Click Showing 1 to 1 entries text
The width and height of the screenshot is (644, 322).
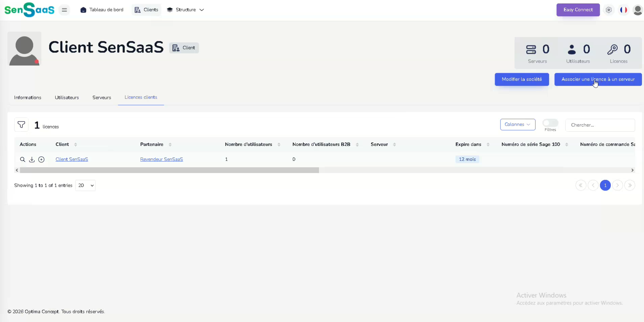(43, 186)
